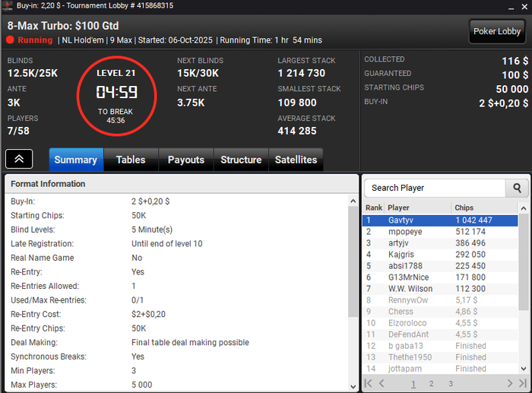Jump to last page of player list

click(x=523, y=383)
